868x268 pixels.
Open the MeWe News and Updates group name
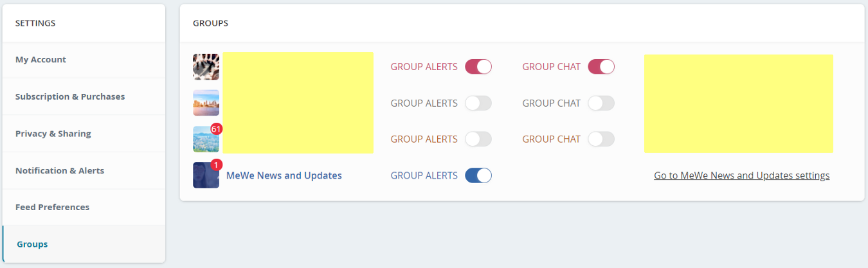pyautogui.click(x=284, y=175)
